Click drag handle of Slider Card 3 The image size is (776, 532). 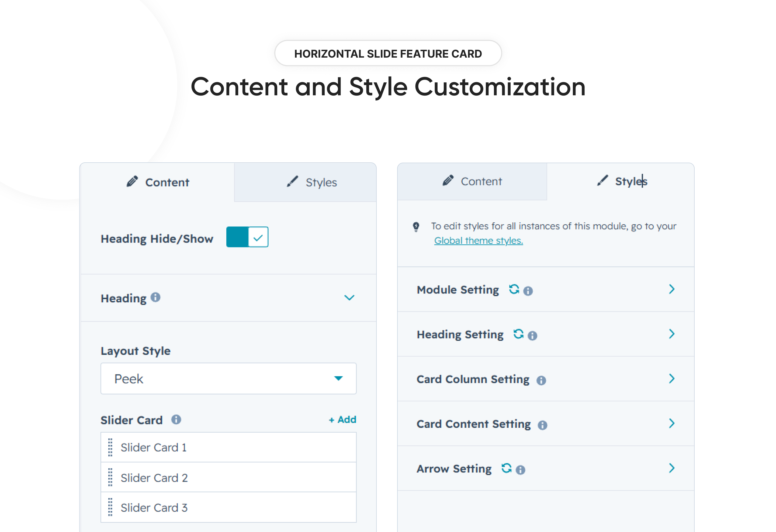click(110, 507)
